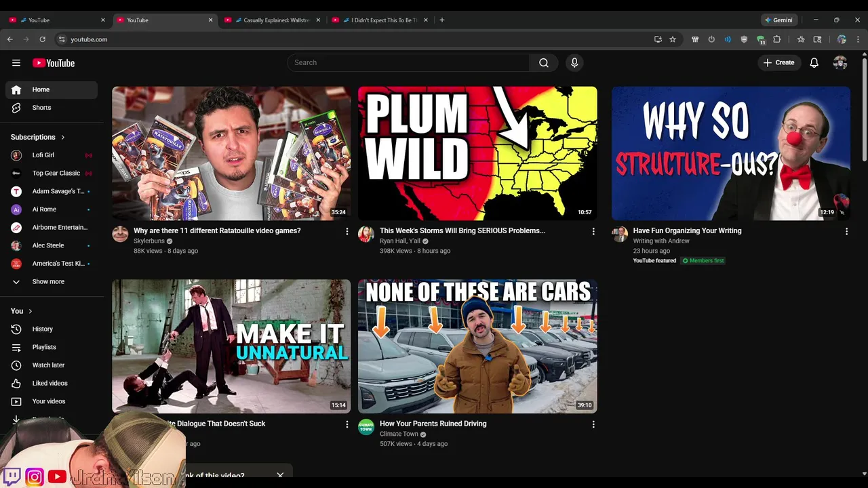Open more options for Ratatouille video
Screen dimensions: 868x488
(347, 232)
